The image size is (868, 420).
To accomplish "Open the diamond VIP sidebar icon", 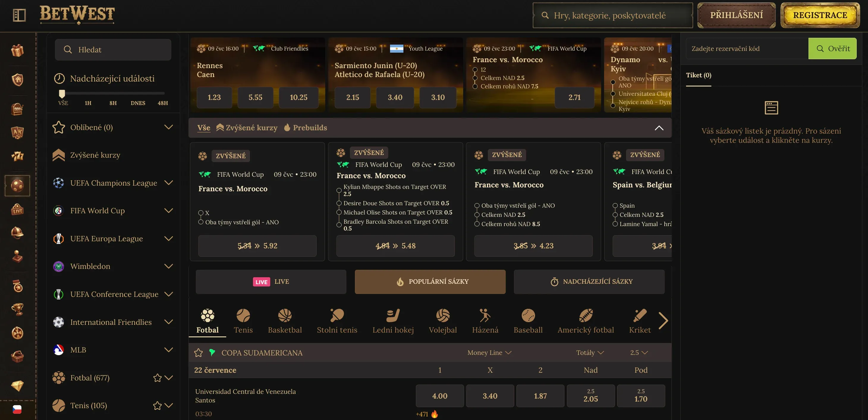I will [17, 385].
